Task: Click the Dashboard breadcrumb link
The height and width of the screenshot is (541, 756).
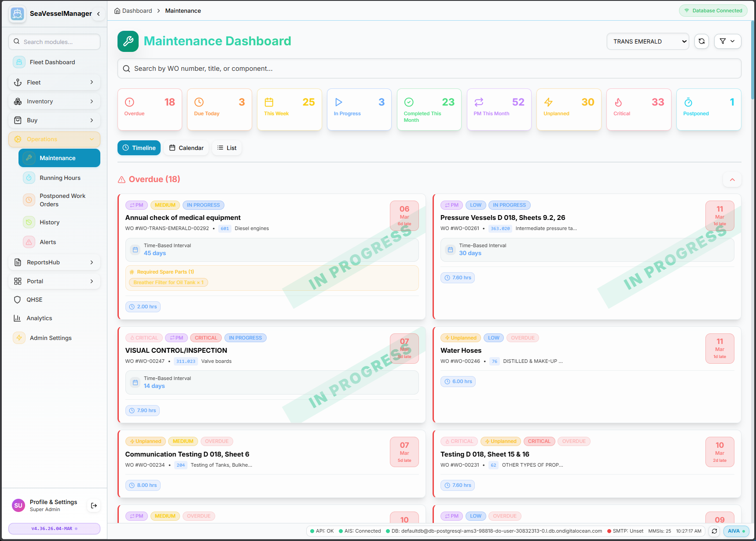Action: click(x=137, y=11)
